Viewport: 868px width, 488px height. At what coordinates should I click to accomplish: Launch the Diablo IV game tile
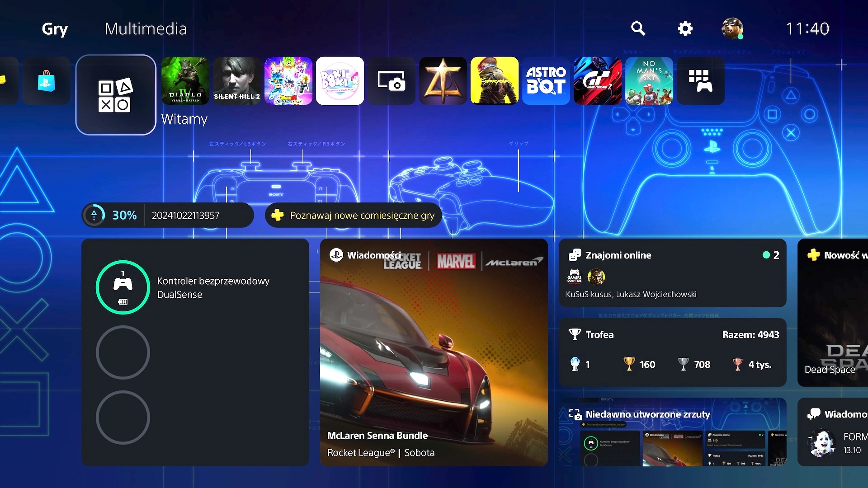[x=185, y=81]
